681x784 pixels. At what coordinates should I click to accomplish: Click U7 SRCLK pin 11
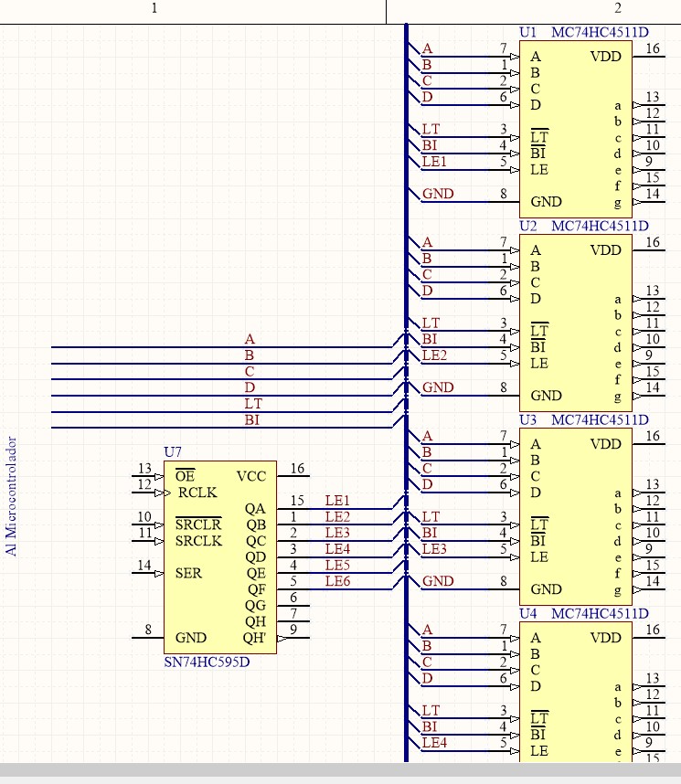(147, 541)
